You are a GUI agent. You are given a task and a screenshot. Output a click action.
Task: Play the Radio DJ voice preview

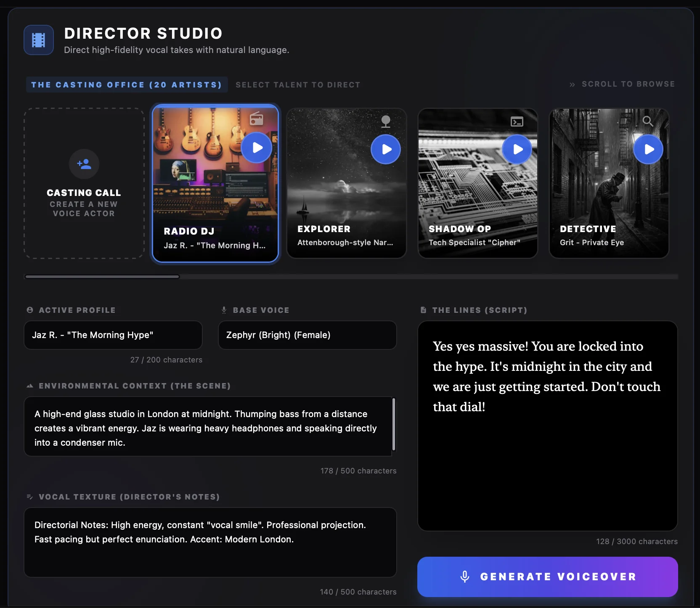coord(257,148)
